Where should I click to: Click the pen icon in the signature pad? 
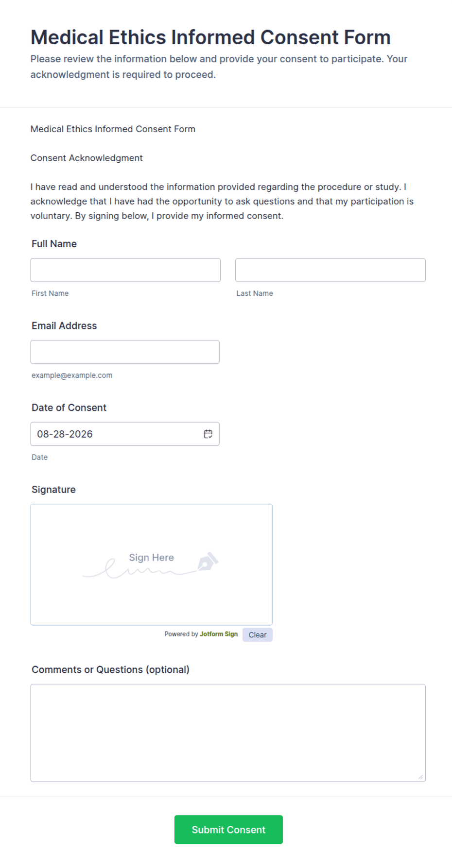tap(208, 561)
